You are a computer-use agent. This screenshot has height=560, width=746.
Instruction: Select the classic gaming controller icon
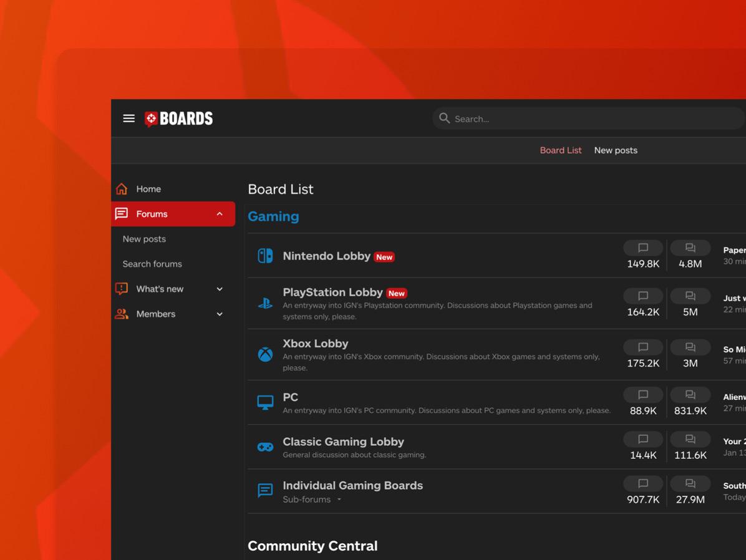[264, 447]
